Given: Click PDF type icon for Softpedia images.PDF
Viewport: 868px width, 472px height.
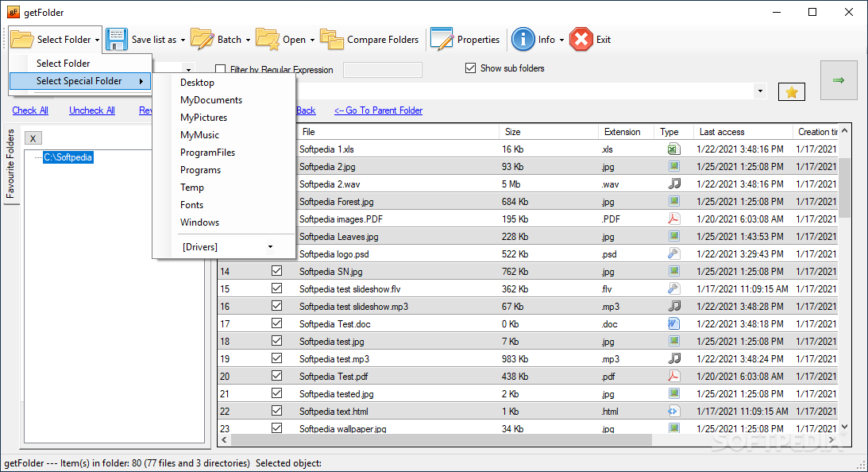Looking at the screenshot, I should pyautogui.click(x=673, y=219).
